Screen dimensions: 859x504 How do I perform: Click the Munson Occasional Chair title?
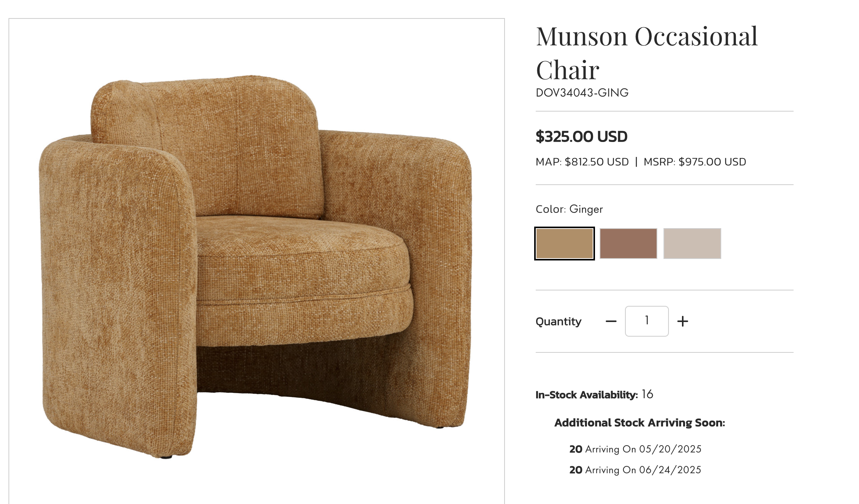pos(647,53)
